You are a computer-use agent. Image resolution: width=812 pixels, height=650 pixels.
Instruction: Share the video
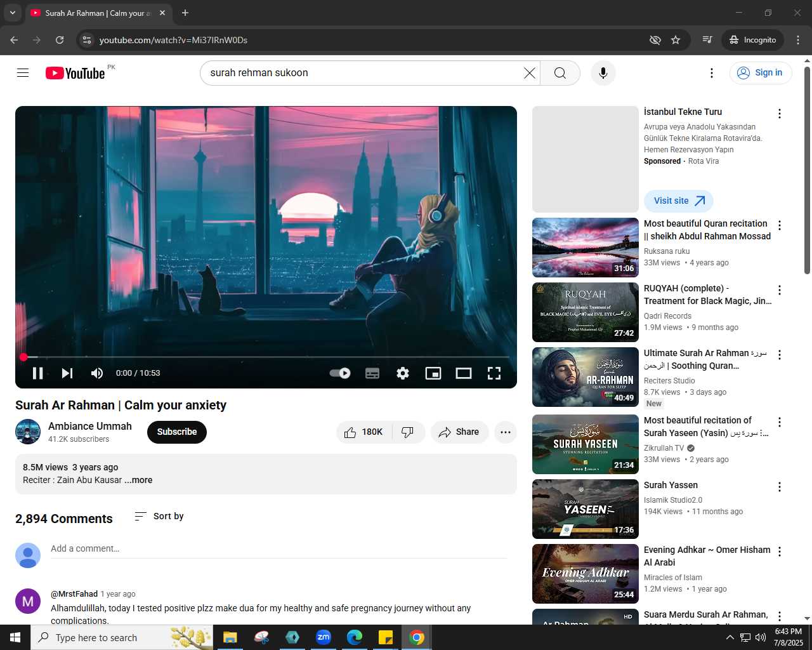[459, 432]
